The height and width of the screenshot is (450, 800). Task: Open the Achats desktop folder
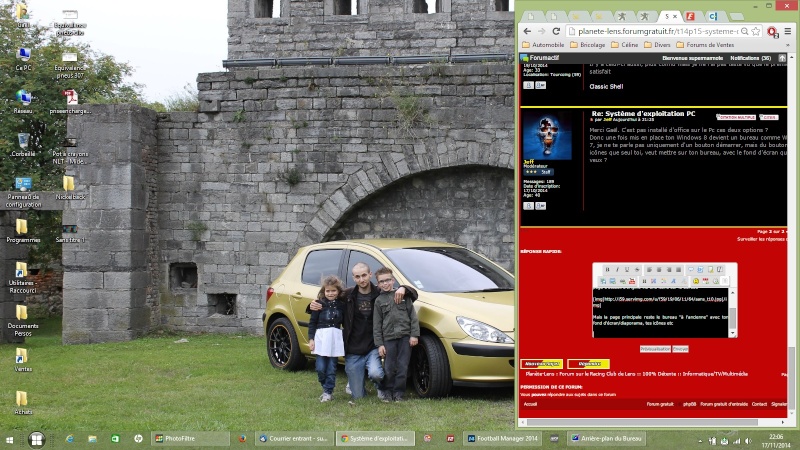22,403
